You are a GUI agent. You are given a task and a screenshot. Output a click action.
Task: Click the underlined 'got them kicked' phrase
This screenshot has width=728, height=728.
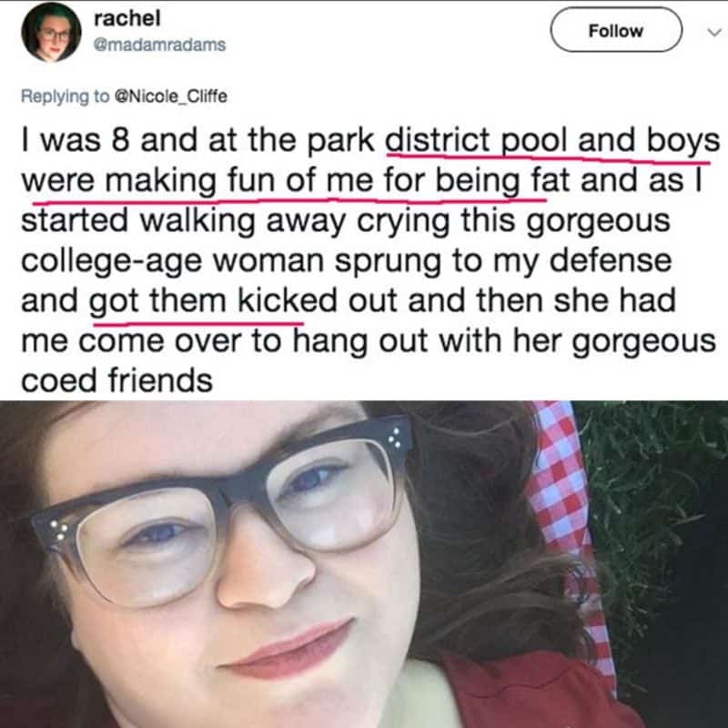[213, 301]
